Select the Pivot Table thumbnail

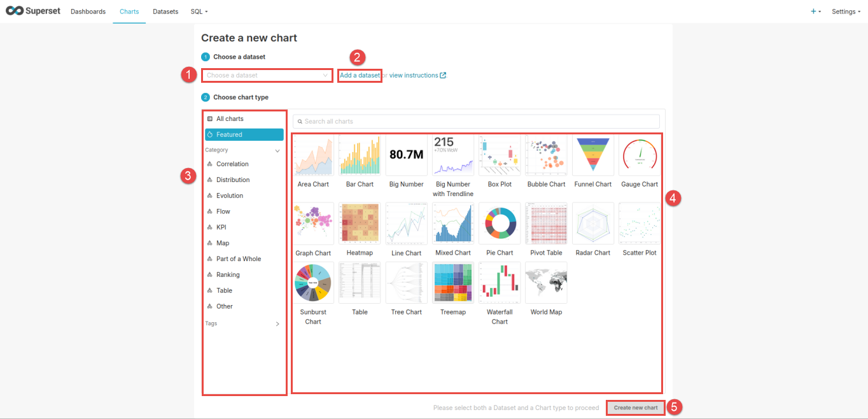(546, 224)
